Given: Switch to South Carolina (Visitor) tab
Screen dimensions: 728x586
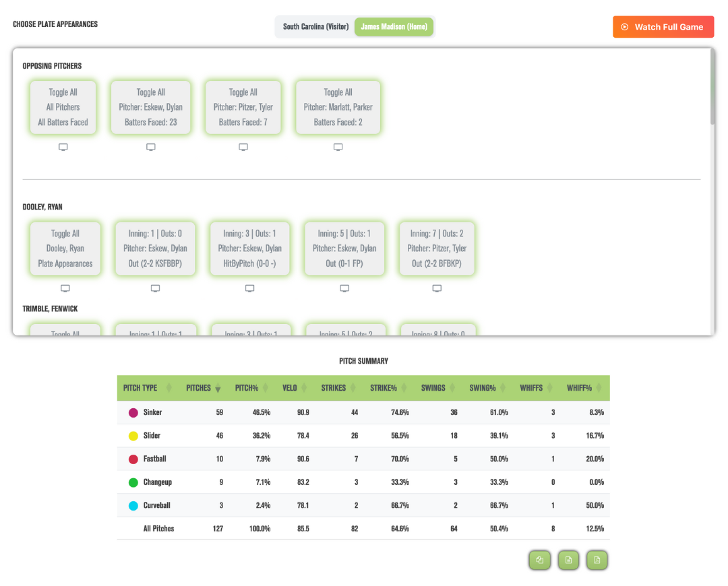Looking at the screenshot, I should [315, 27].
